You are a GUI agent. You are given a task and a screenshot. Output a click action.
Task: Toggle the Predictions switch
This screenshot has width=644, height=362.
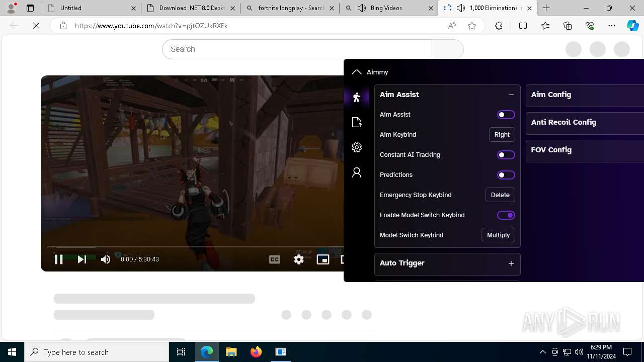pos(506,175)
